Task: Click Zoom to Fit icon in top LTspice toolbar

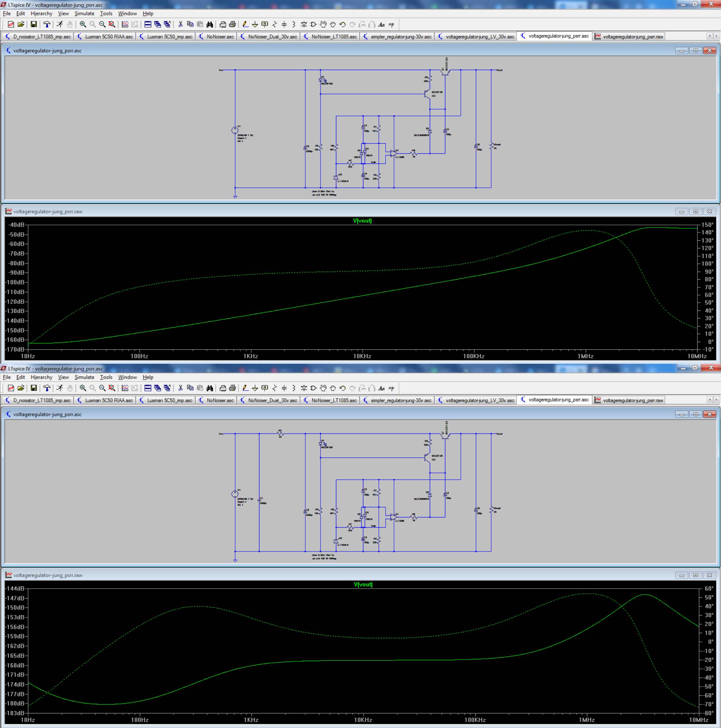Action: point(112,24)
